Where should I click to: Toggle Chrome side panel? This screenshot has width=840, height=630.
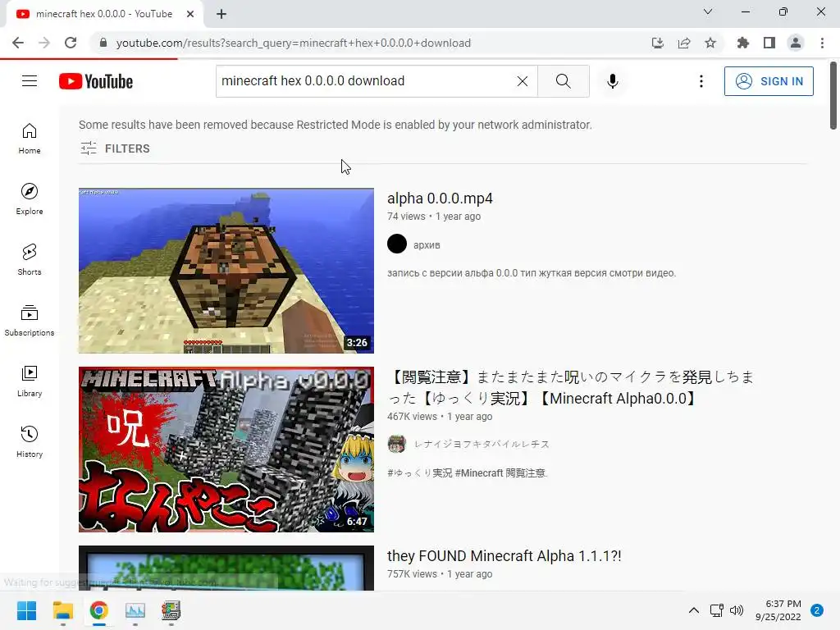point(769,43)
